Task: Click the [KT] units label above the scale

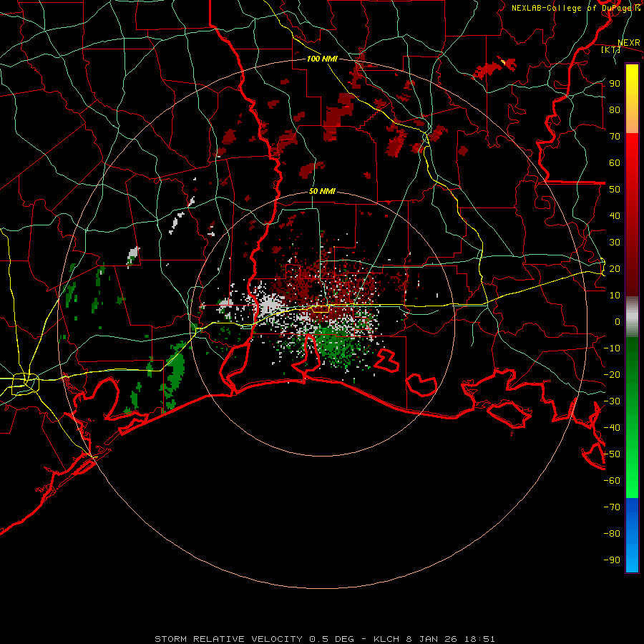Action: [x=610, y=49]
